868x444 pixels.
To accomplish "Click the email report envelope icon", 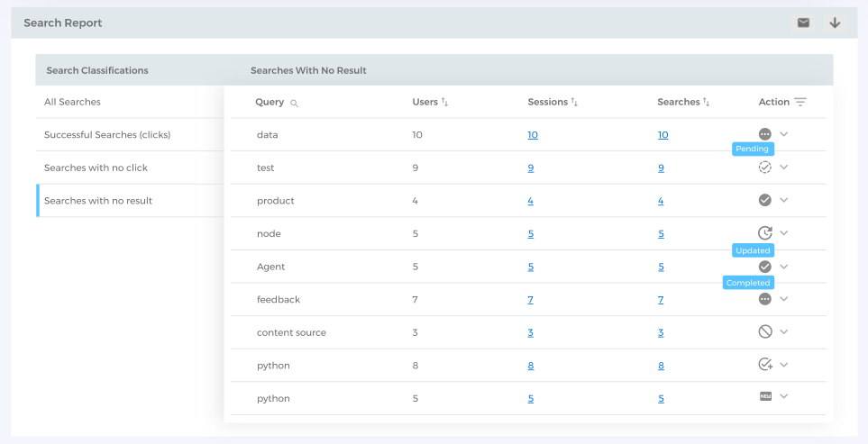I will point(803,23).
